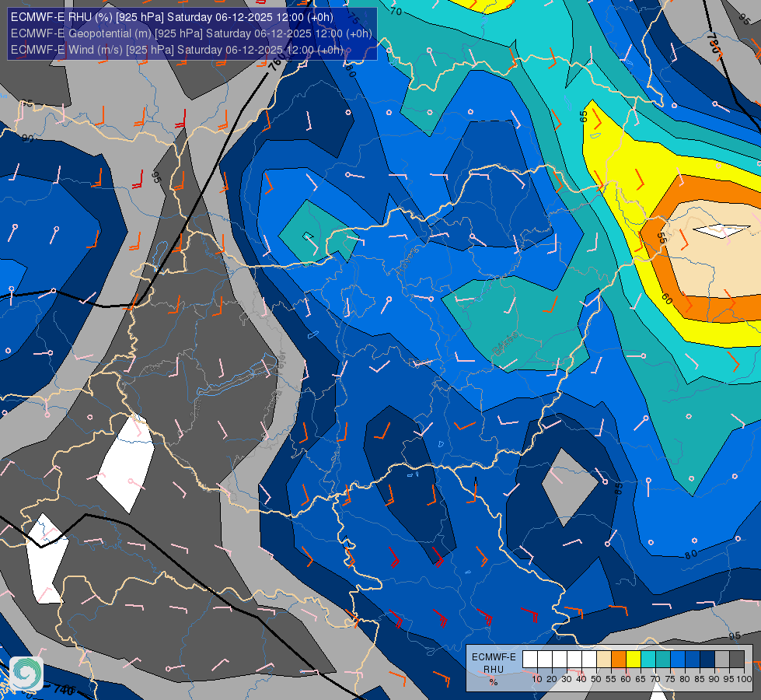Screen dimensions: 761x700
Task: Click the 70 contour label at map top
Action: click(x=396, y=11)
